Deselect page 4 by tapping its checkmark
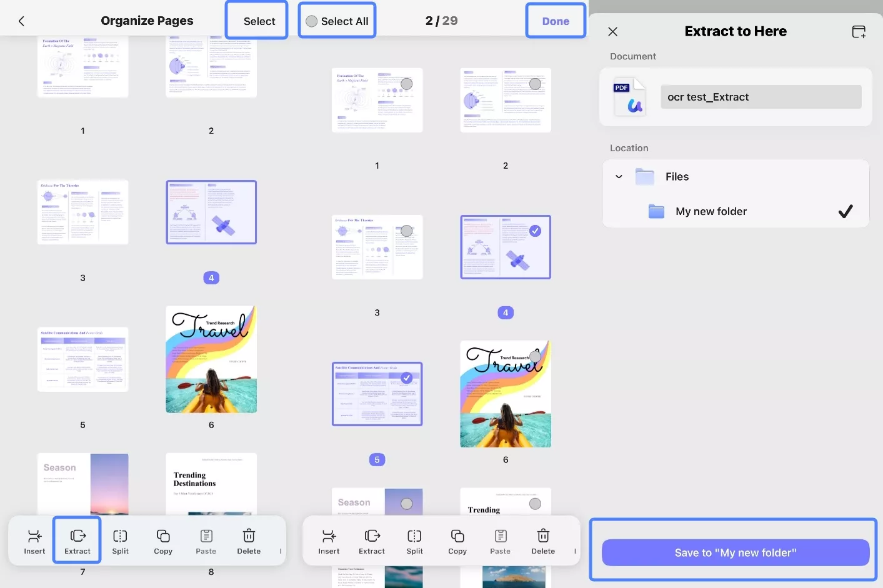This screenshot has height=588, width=883. 536,231
